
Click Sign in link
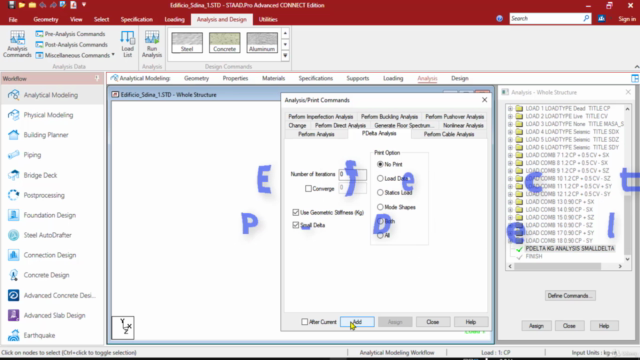click(627, 19)
